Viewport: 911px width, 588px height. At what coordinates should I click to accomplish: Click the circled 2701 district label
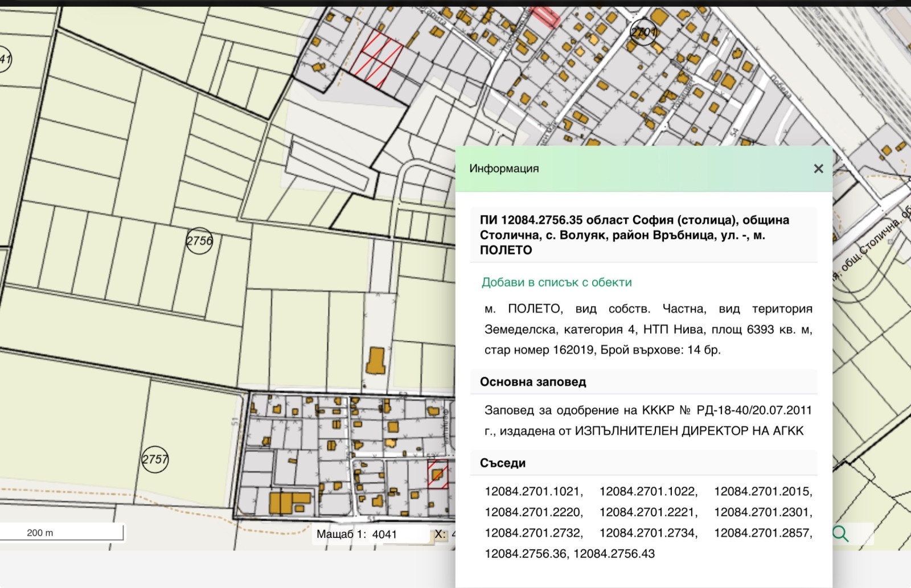[x=643, y=32]
